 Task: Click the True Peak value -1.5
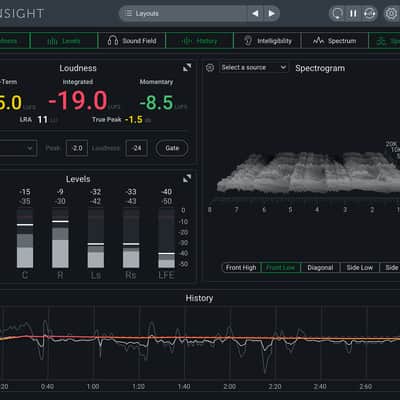[x=134, y=120]
